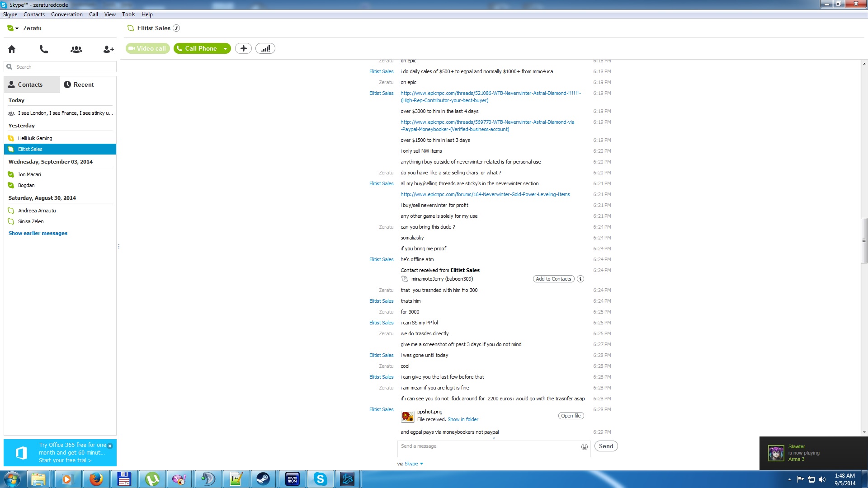Click the chat scrollbar down arrow

(864, 432)
